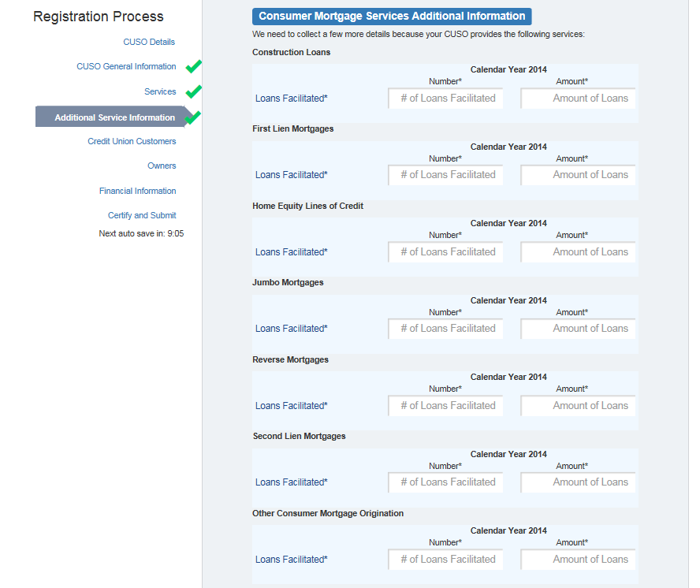The height and width of the screenshot is (588, 700).
Task: Focus Reverse Mortgages number of loans field
Action: coord(445,405)
